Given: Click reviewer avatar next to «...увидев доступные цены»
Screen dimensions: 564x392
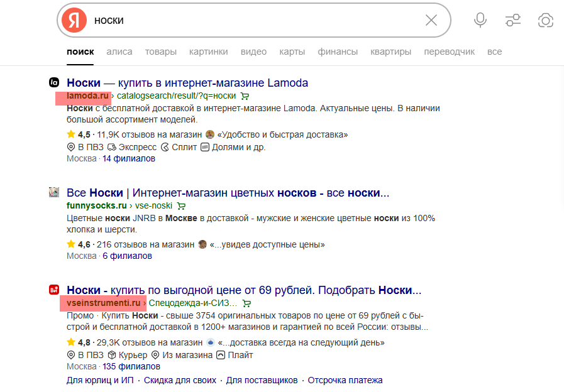Looking at the screenshot, I should click(x=202, y=244).
